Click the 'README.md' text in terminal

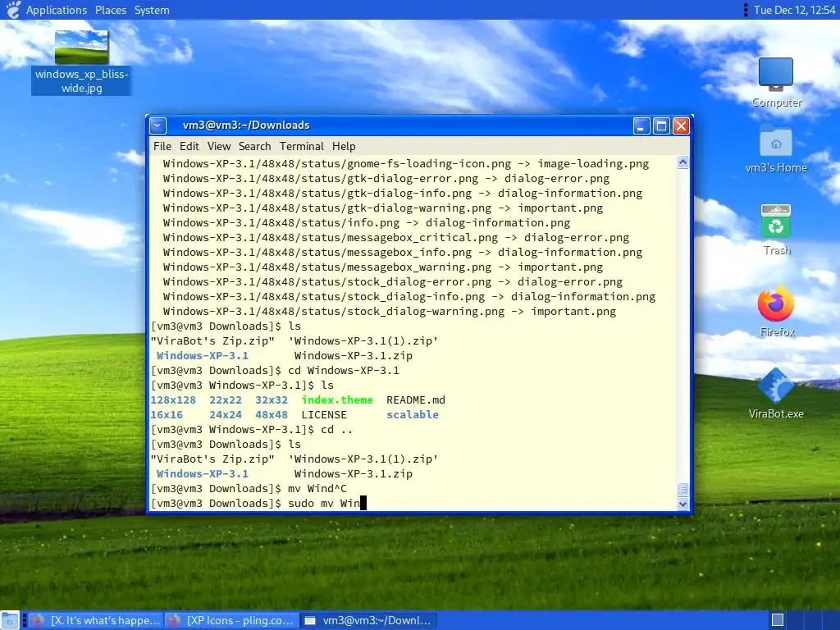pyautogui.click(x=416, y=400)
